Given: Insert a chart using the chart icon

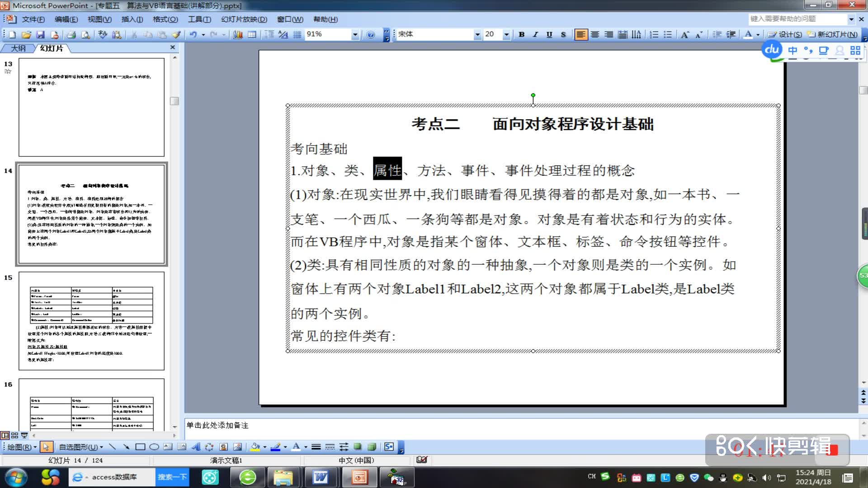Looking at the screenshot, I should tap(238, 35).
